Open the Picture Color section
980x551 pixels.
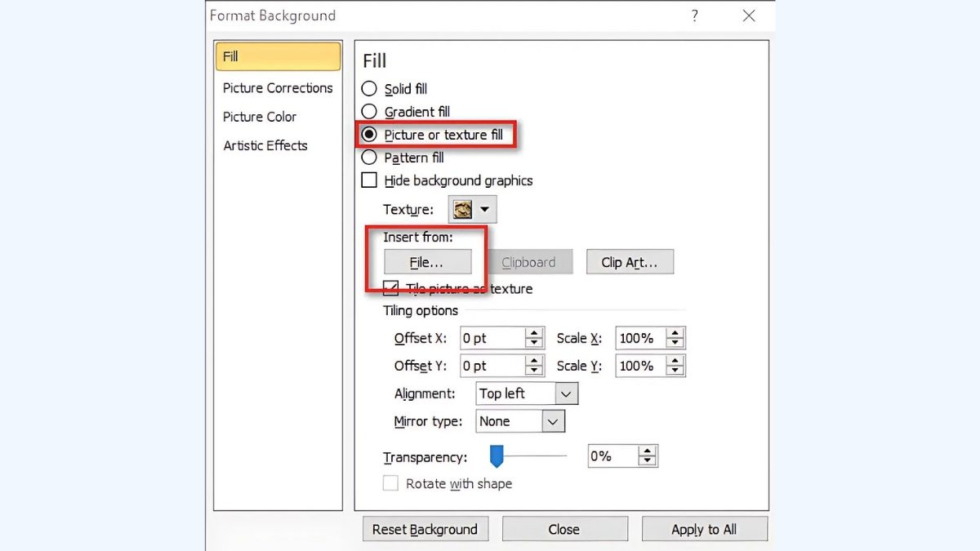(260, 117)
